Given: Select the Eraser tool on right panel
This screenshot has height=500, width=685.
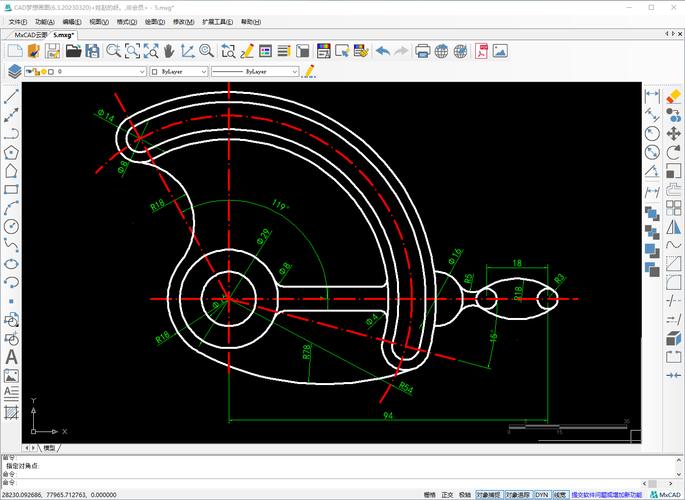Looking at the screenshot, I should click(673, 96).
